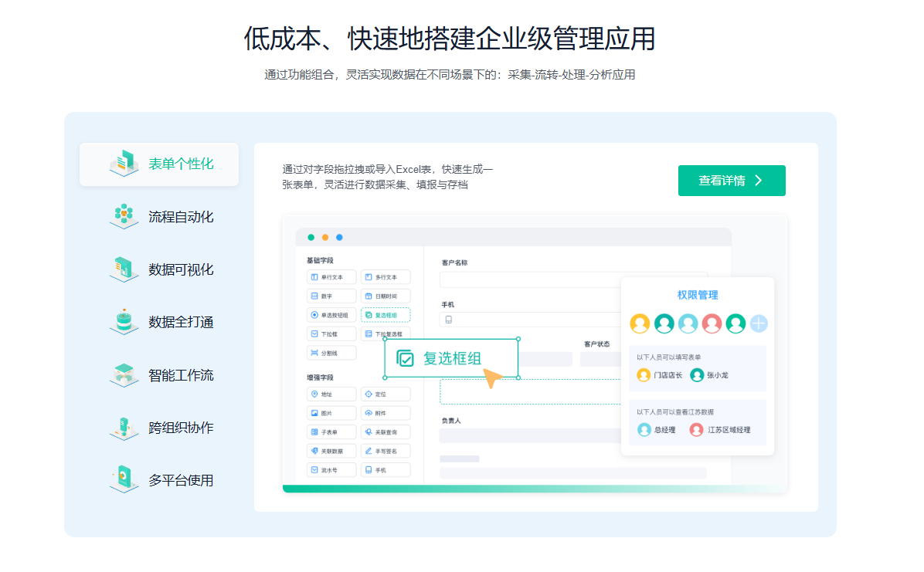Choose the 下拉框 dropdown field

(331, 334)
